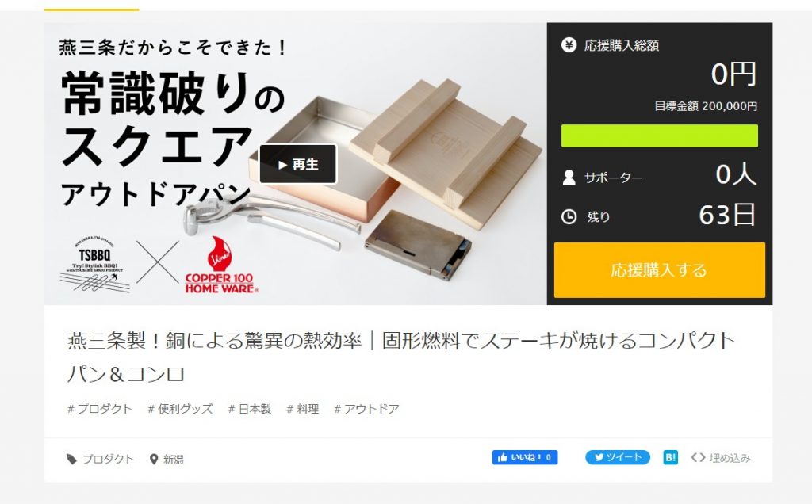The width and height of the screenshot is (812, 504).
Task: Share via the Twitter ツイート button
Action: click(x=617, y=457)
